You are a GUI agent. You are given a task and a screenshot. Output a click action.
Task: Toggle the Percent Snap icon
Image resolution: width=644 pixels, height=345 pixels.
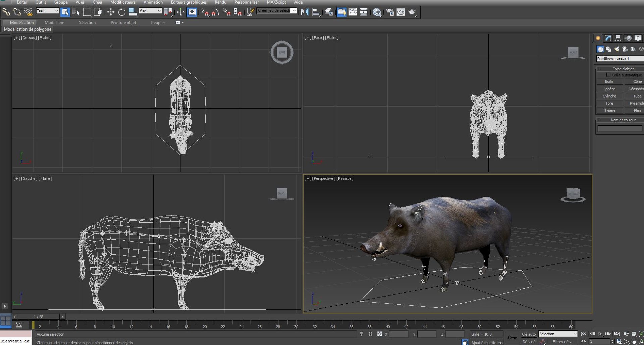[x=227, y=12]
